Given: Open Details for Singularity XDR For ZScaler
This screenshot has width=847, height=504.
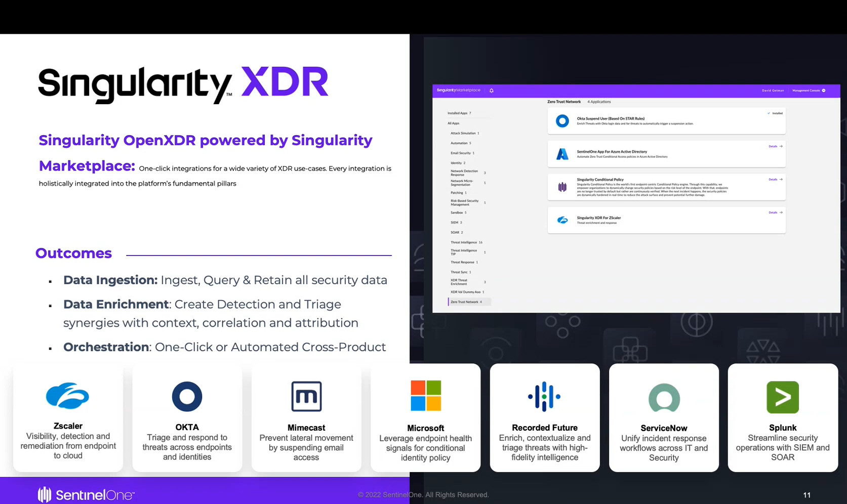Looking at the screenshot, I should (x=775, y=213).
